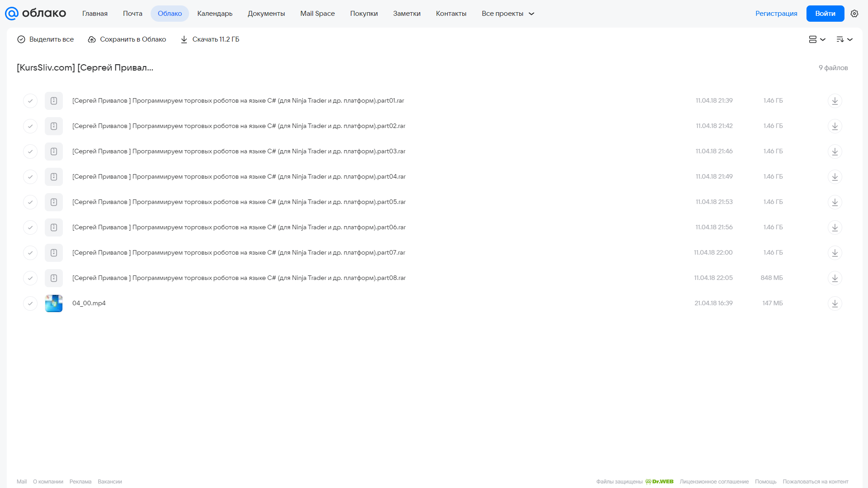Download the part08.rar file via arrow icon
Screen dimensions: 868x488
pos(835,278)
